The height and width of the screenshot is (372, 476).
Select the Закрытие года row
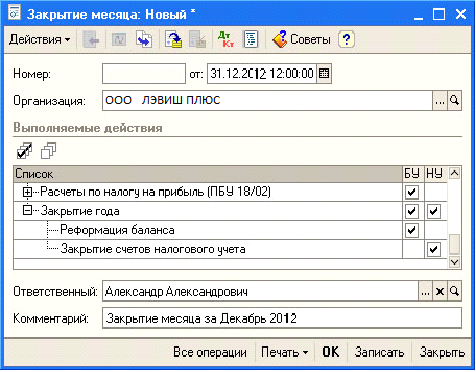(208, 211)
